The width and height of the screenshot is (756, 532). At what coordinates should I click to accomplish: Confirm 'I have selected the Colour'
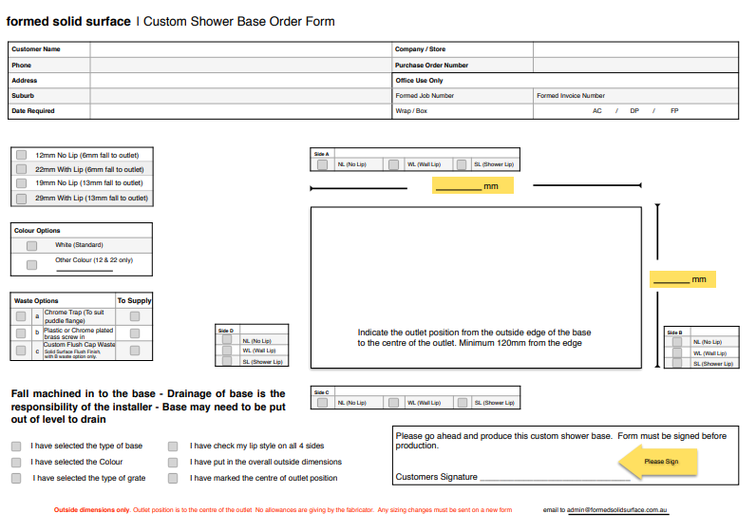16,462
